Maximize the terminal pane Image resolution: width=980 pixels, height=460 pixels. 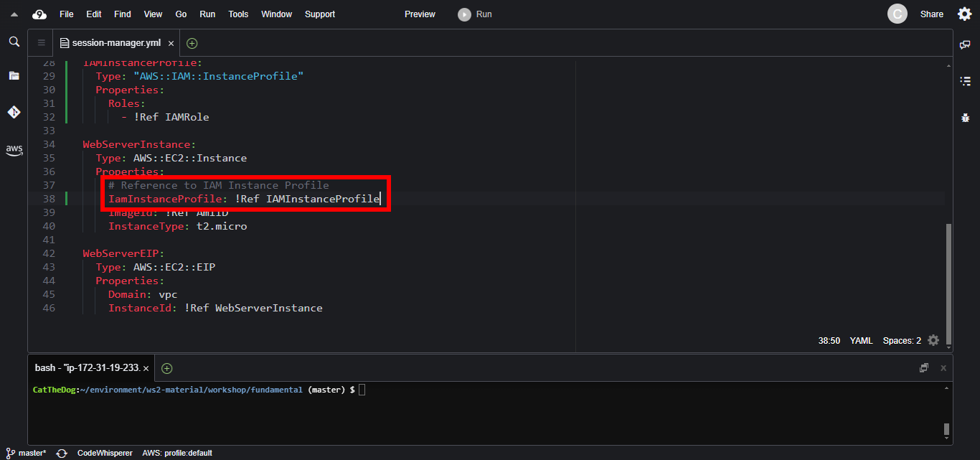point(924,368)
